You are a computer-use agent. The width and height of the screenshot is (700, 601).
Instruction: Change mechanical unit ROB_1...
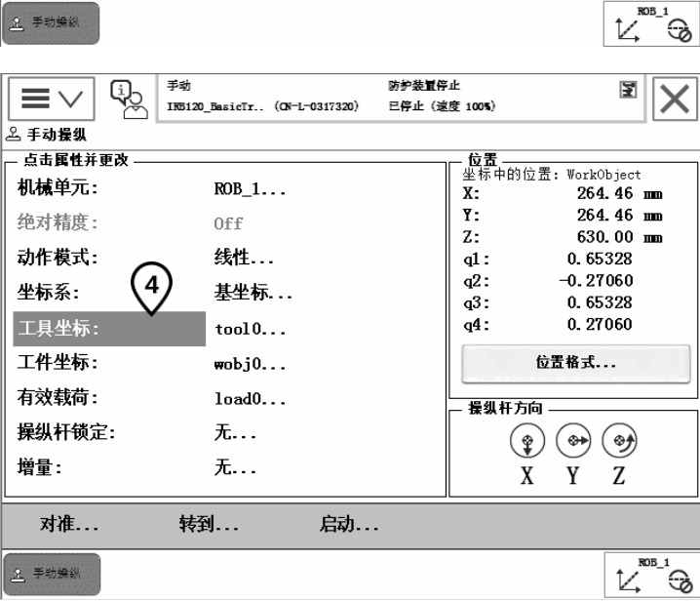pyautogui.click(x=250, y=188)
